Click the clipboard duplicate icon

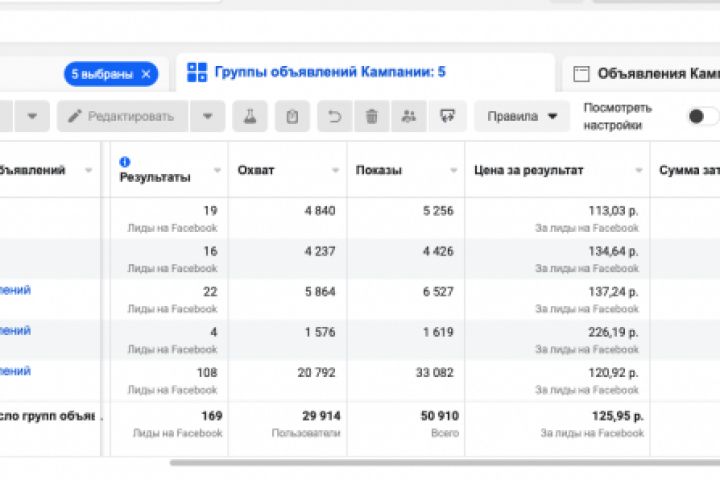pos(292,116)
